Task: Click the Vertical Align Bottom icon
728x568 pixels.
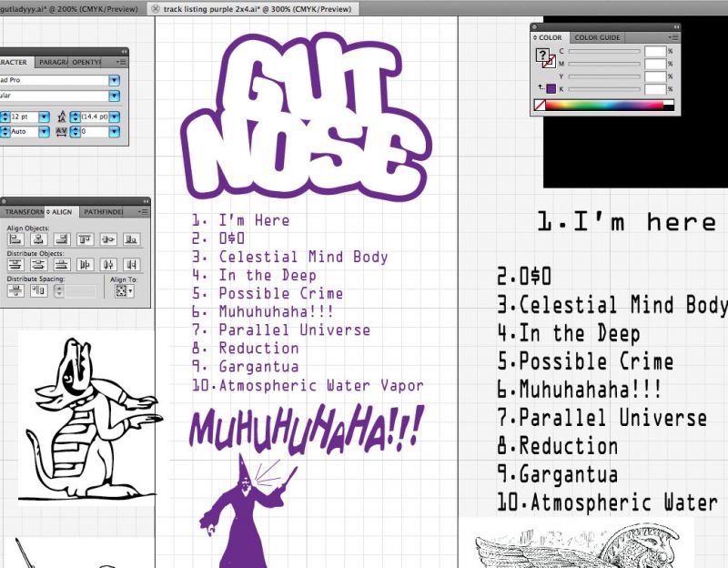Action: click(132, 239)
